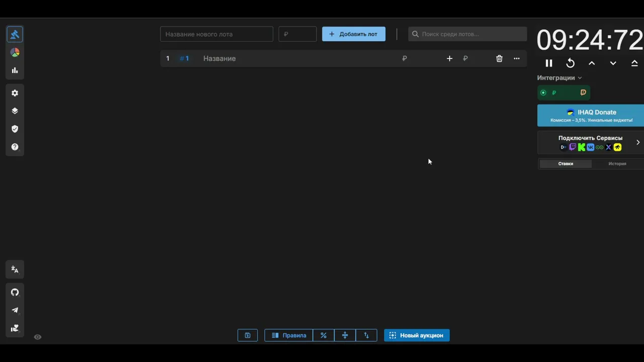The width and height of the screenshot is (644, 362).
Task: Start a Новый аукцион
Action: (417, 335)
